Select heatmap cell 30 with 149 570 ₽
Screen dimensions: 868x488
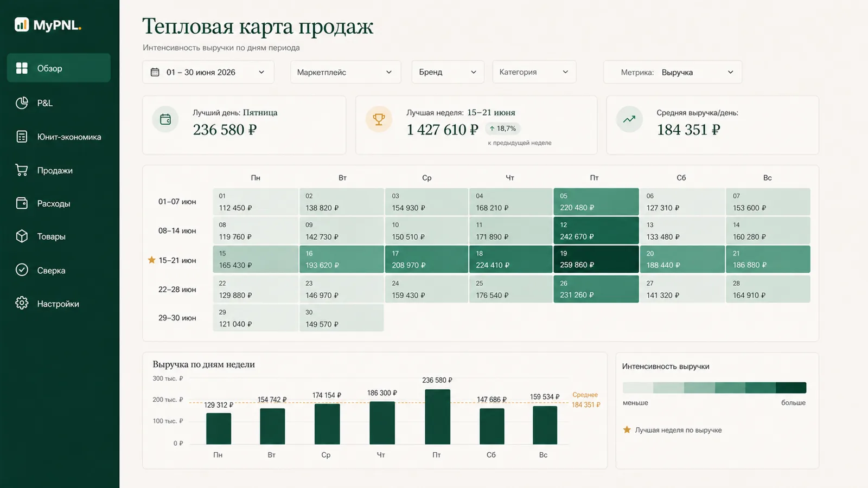[x=342, y=318]
